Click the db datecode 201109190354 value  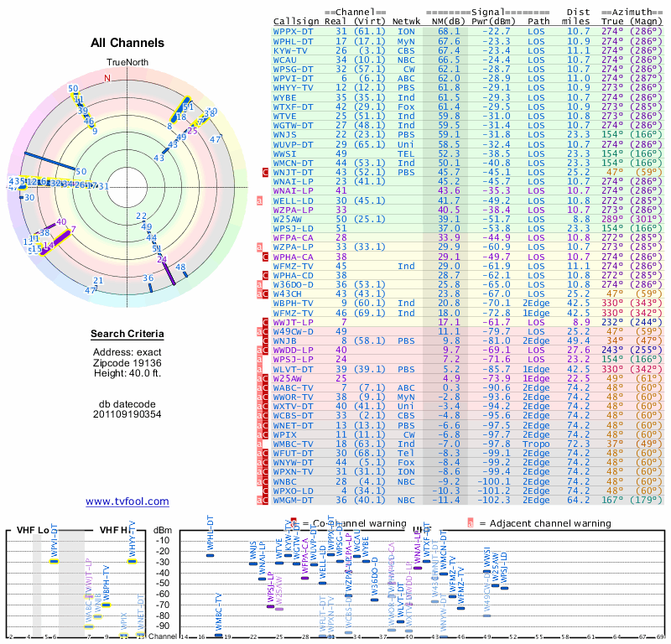(127, 414)
